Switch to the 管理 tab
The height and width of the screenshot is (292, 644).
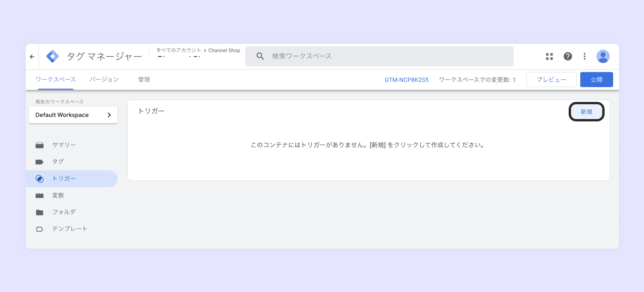coord(144,80)
